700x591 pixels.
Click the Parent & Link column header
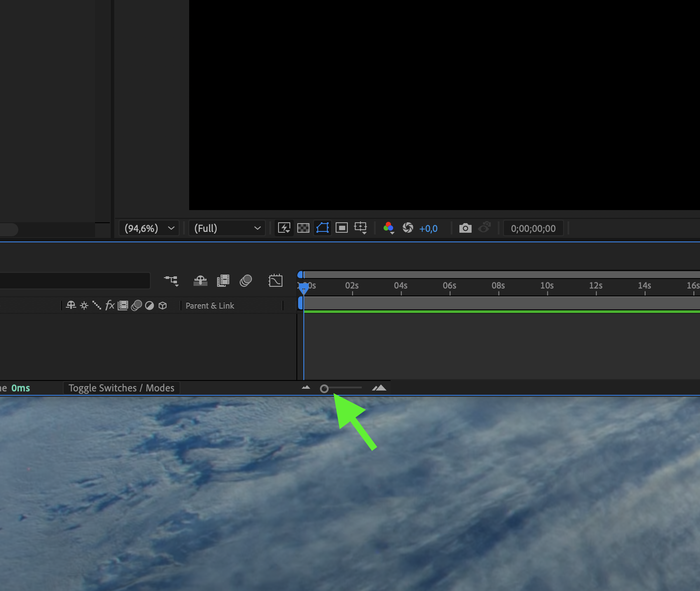pyautogui.click(x=210, y=306)
